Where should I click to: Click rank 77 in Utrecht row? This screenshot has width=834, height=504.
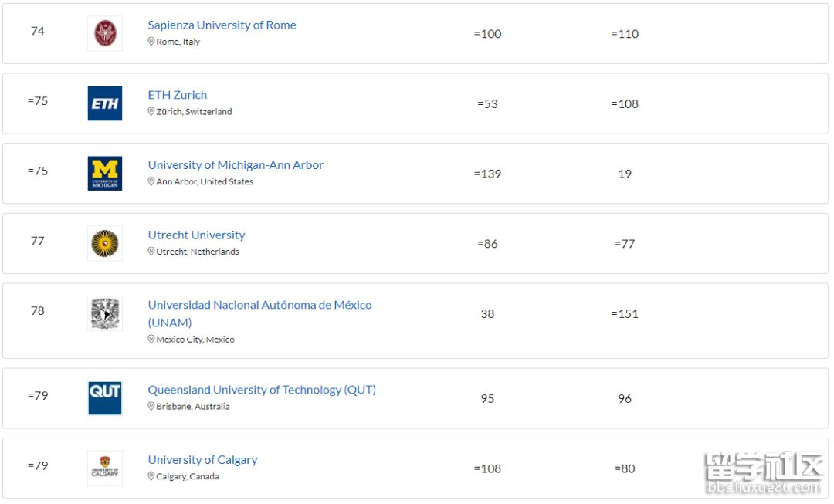(38, 241)
